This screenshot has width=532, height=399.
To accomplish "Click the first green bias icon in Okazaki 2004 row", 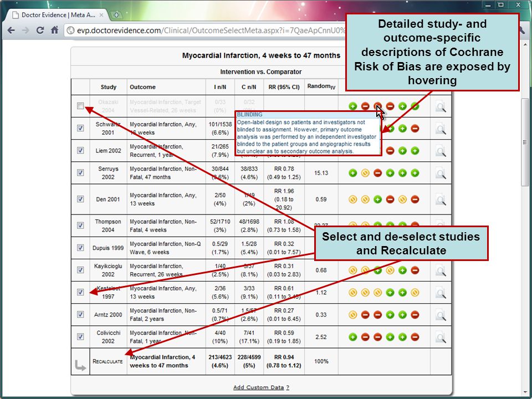I will [353, 106].
